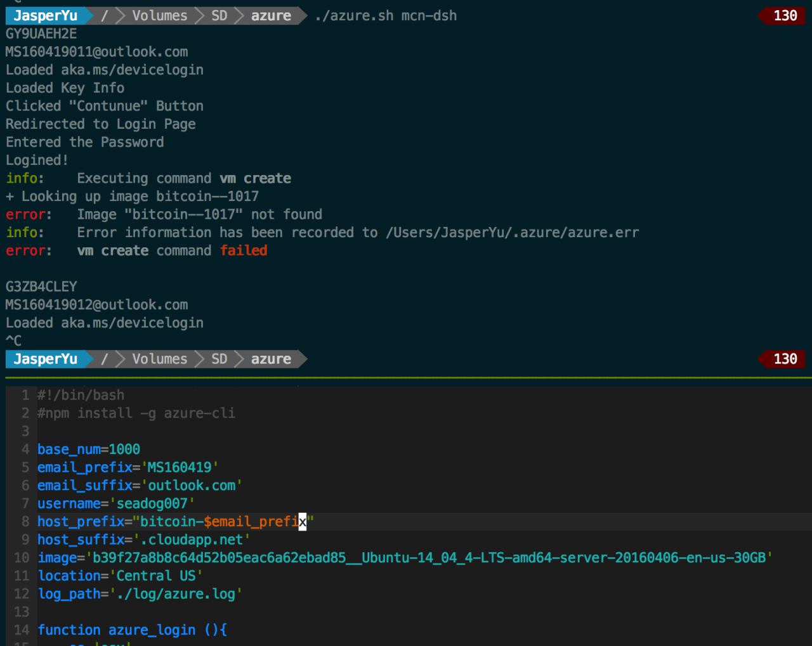
Task: Click the SD path segment in top prompt
Action: (x=219, y=16)
